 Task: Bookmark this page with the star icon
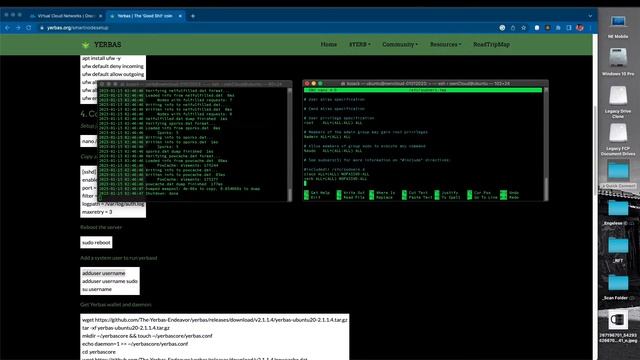[523, 28]
